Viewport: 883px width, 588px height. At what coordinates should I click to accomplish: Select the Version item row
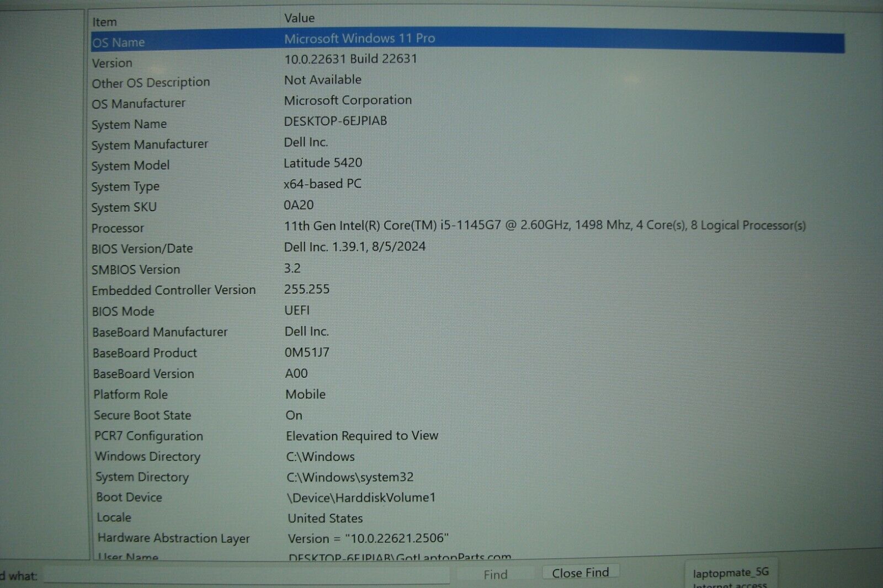pyautogui.click(x=467, y=61)
